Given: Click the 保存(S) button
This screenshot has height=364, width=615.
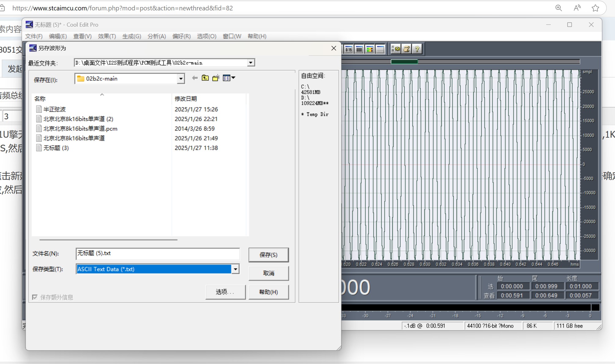Looking at the screenshot, I should (269, 255).
